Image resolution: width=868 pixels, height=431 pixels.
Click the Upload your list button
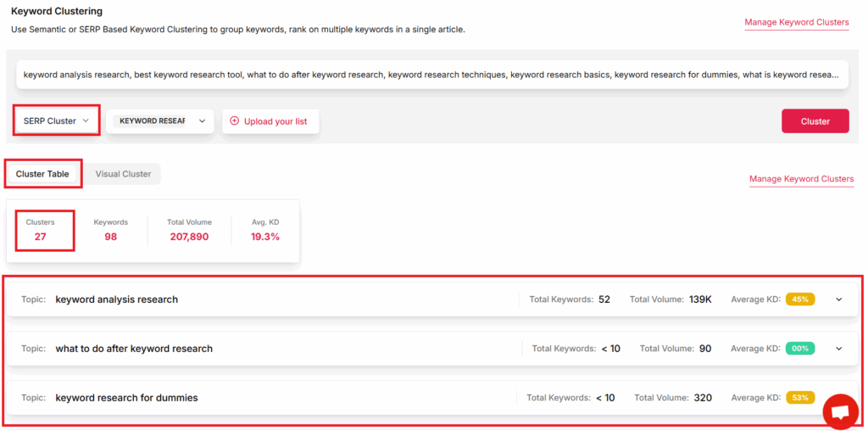[270, 120]
